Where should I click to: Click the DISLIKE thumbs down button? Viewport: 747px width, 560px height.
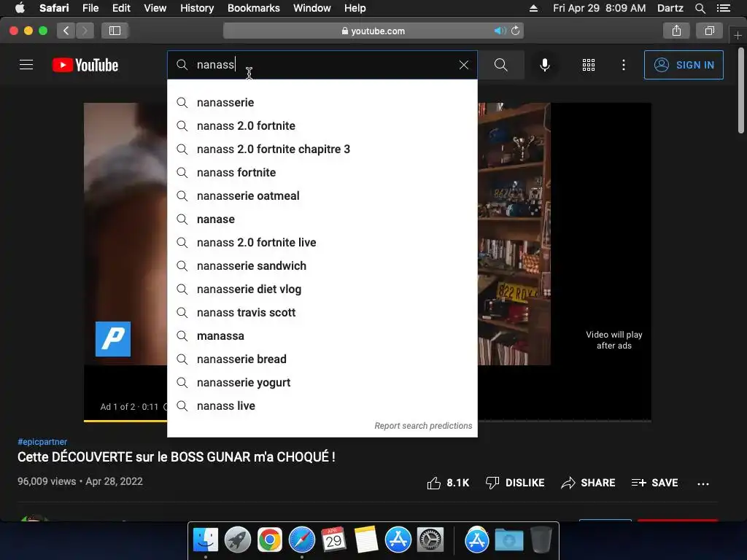515,483
